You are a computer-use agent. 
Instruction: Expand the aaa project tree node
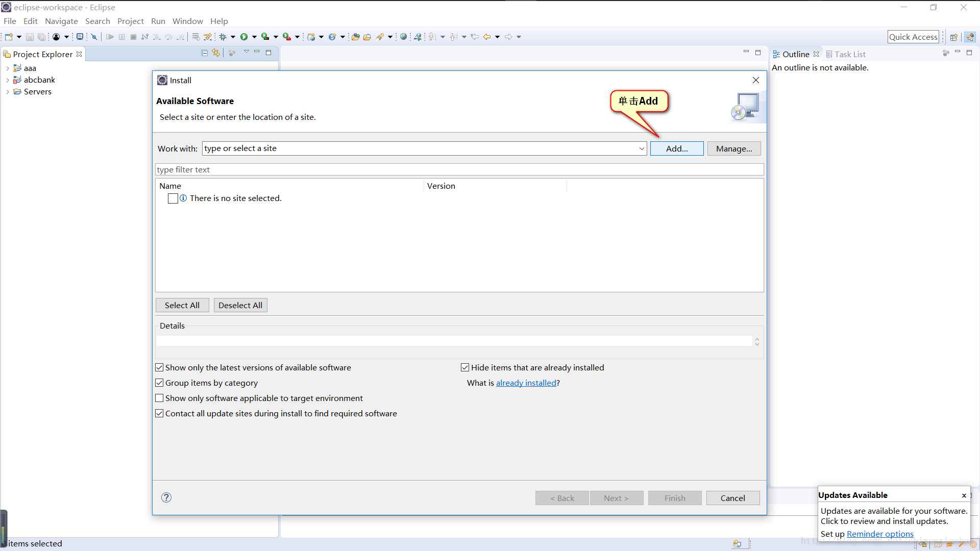[7, 68]
